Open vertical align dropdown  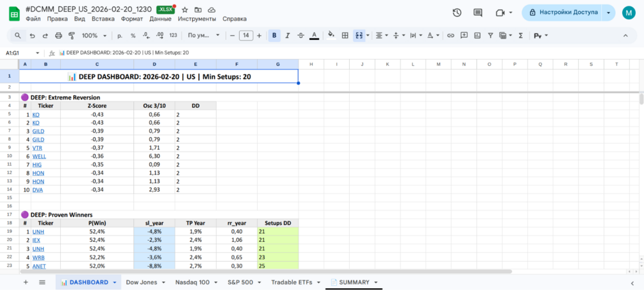pos(399,36)
